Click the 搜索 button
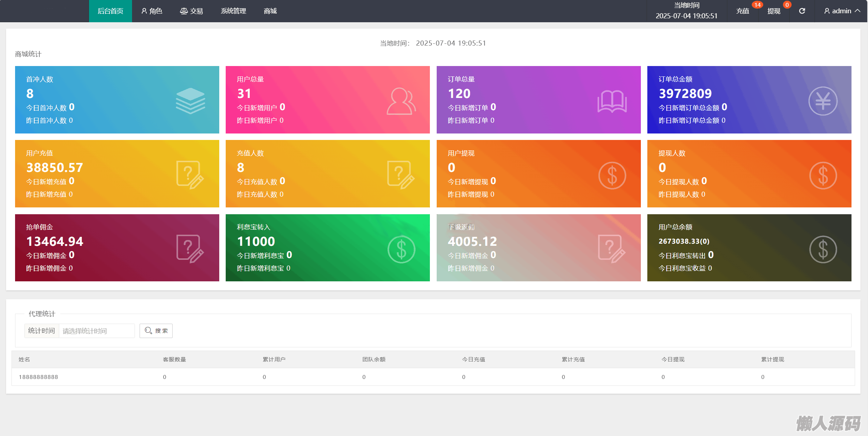Viewport: 868px width, 436px height. point(156,331)
